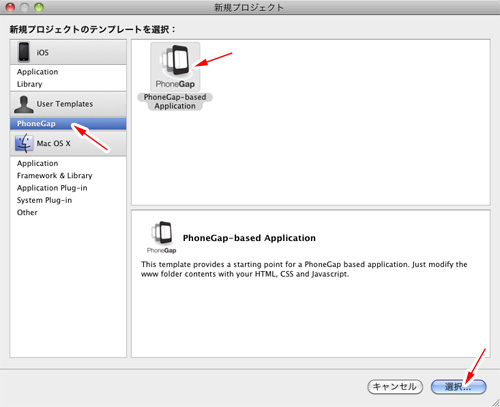The image size is (500, 407).
Task: Click the PhoneGap icon in description pane
Action: click(162, 237)
